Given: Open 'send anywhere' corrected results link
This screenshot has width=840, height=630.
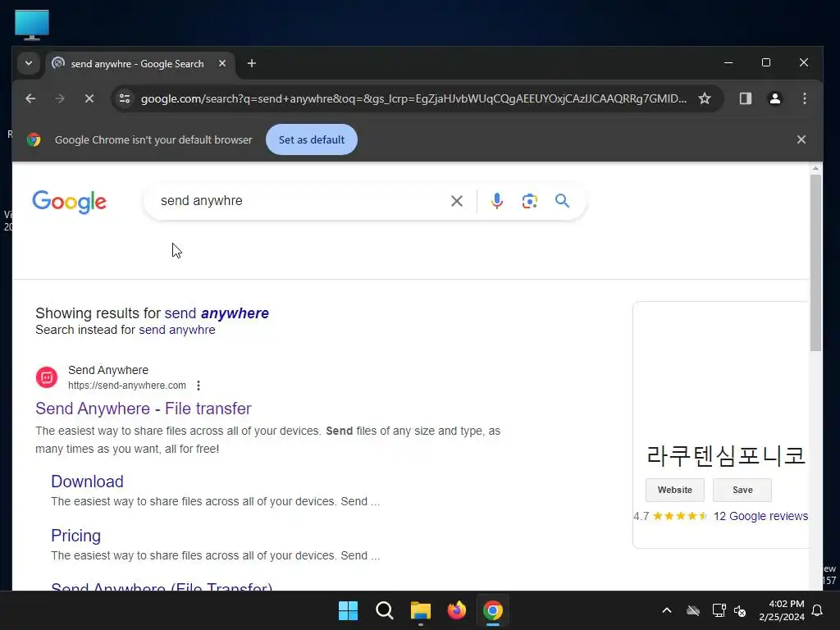Looking at the screenshot, I should pos(217,313).
